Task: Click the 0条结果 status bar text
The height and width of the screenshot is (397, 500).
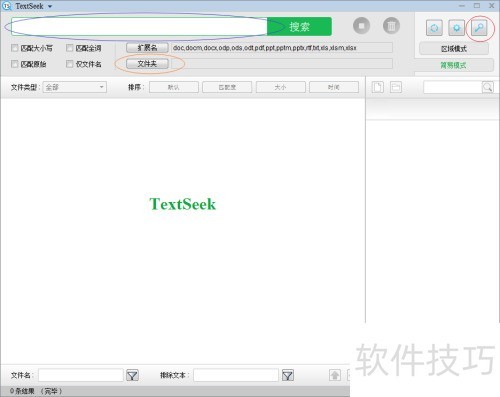Action: point(36,391)
